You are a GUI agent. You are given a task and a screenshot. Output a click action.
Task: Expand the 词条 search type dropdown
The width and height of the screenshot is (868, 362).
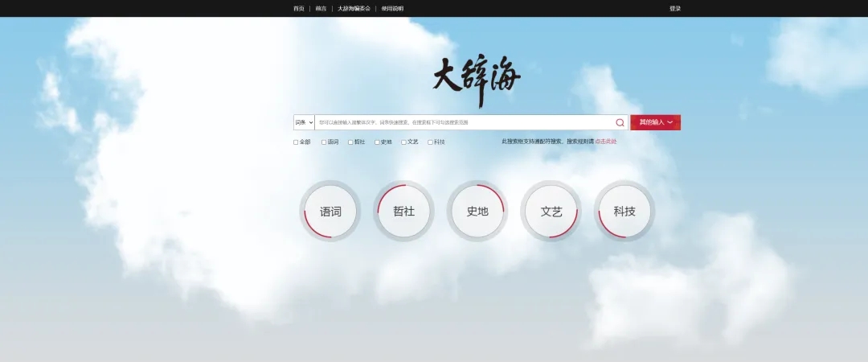tap(304, 122)
